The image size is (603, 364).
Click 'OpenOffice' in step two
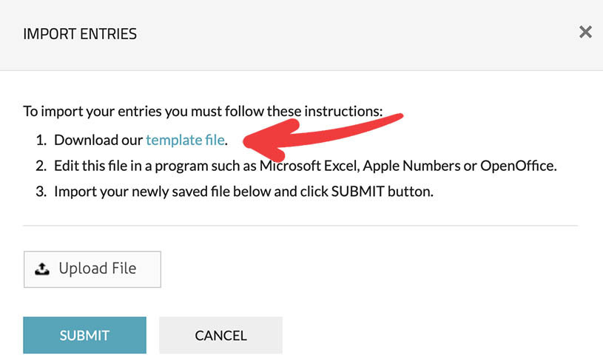point(518,165)
